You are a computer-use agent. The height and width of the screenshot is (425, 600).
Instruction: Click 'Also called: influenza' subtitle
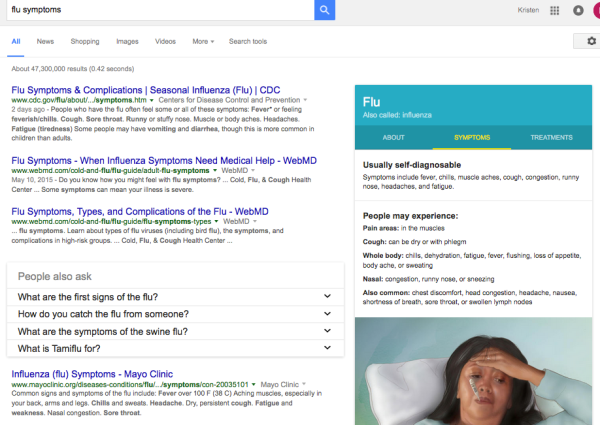click(x=397, y=115)
